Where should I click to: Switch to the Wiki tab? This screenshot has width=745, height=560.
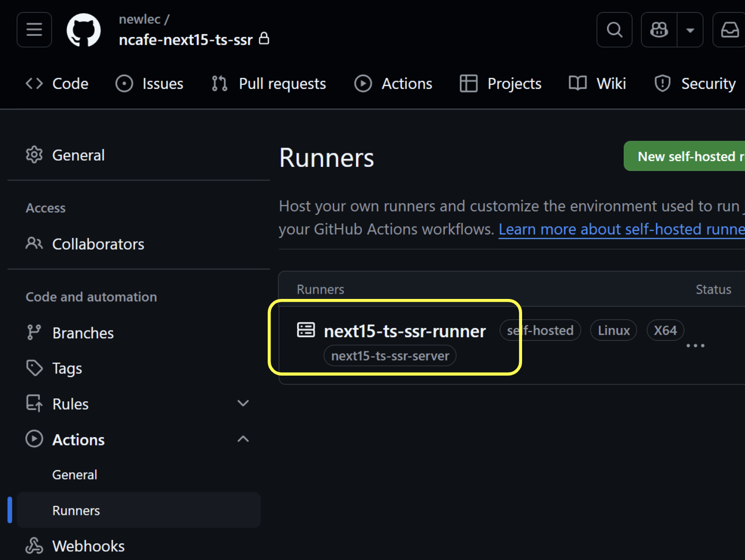597,83
